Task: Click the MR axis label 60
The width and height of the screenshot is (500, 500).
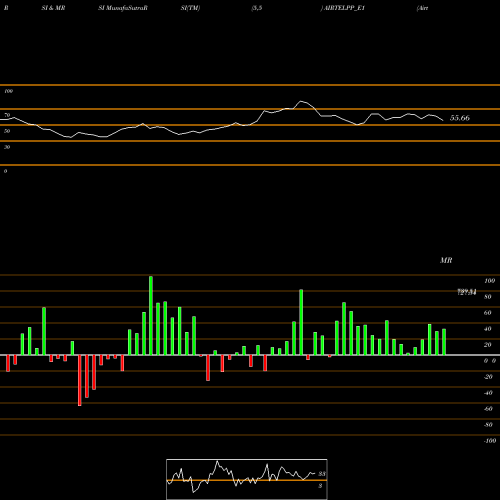Action: (x=488, y=313)
